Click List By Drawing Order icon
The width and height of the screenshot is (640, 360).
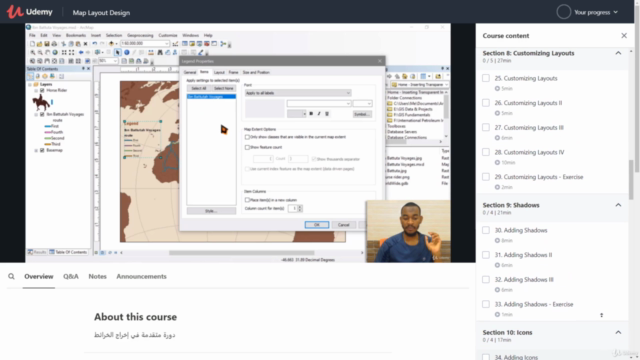[x=31, y=76]
